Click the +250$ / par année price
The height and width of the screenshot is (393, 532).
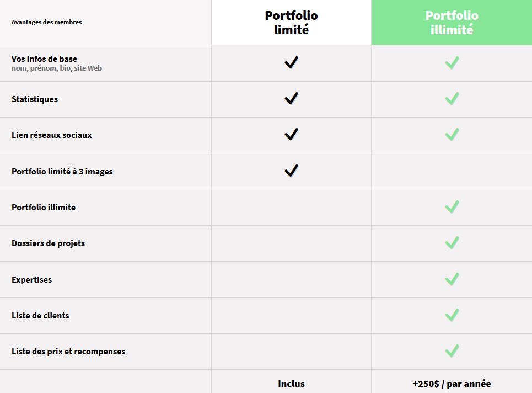pos(452,384)
